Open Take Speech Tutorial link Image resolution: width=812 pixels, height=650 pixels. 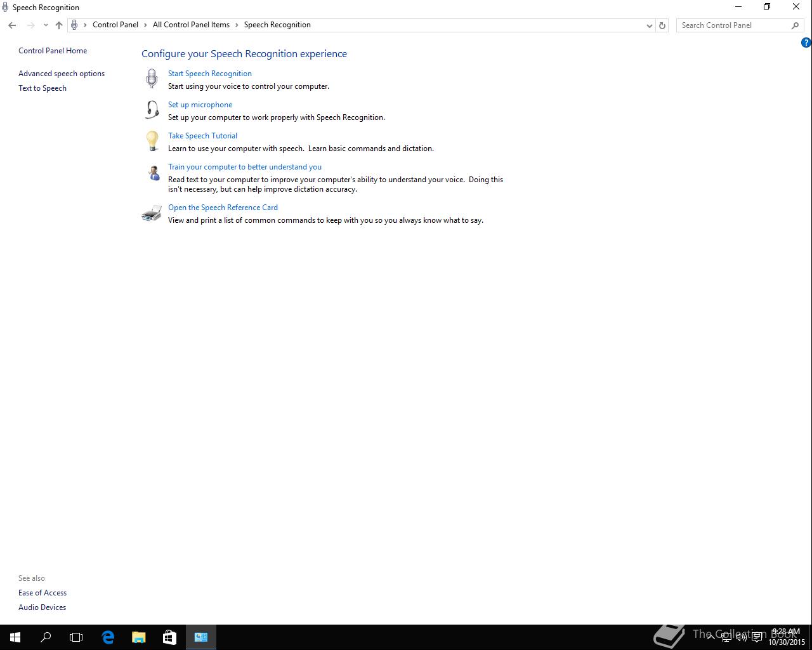202,136
